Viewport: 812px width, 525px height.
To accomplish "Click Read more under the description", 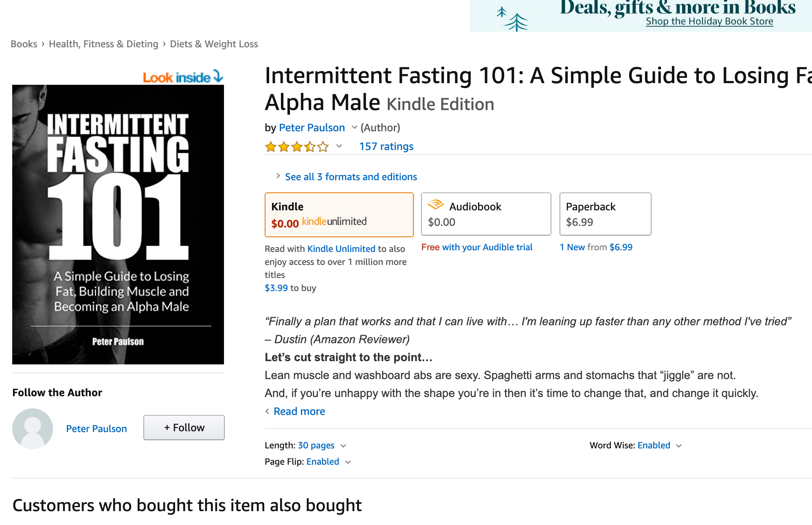I will pos(299,411).
